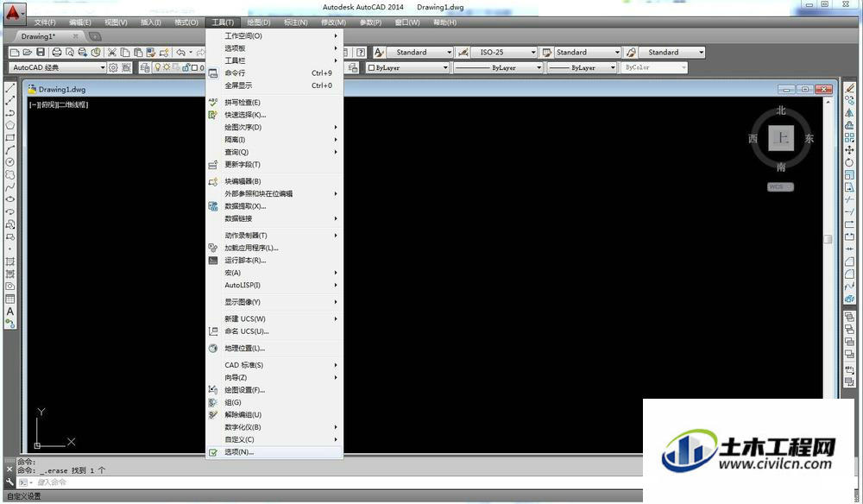Select the Ellipse tool
The width and height of the screenshot is (863, 504).
tap(9, 199)
